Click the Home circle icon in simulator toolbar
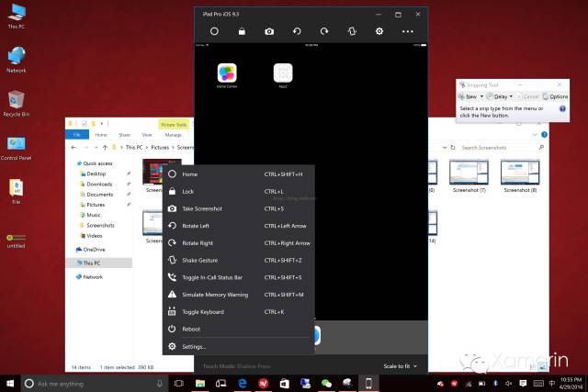This screenshot has width=588, height=392. click(x=214, y=31)
